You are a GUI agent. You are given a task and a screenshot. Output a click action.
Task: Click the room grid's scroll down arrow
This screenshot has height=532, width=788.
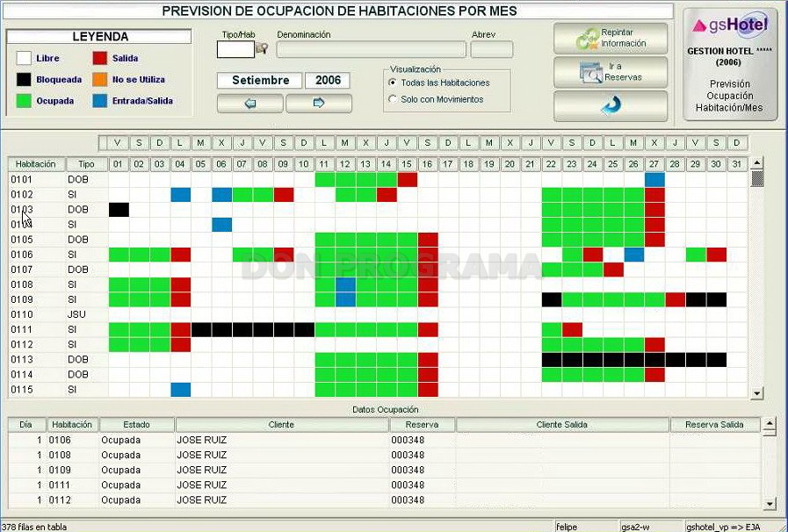(757, 392)
